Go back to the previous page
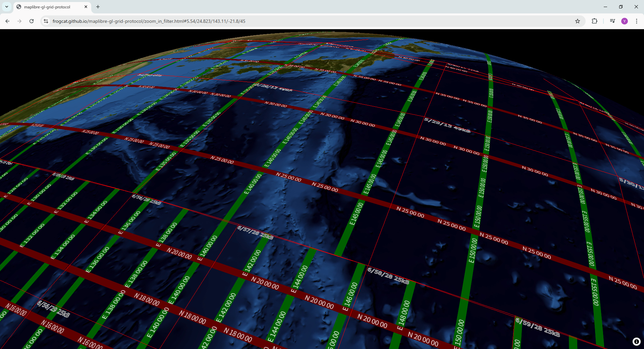Viewport: 644px width, 349px height. [x=7, y=21]
